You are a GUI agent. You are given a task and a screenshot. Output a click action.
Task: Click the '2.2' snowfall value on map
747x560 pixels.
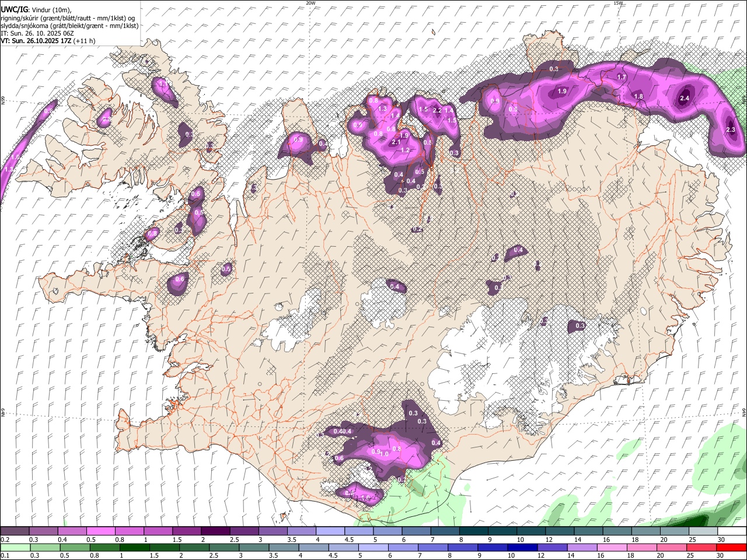click(437, 110)
